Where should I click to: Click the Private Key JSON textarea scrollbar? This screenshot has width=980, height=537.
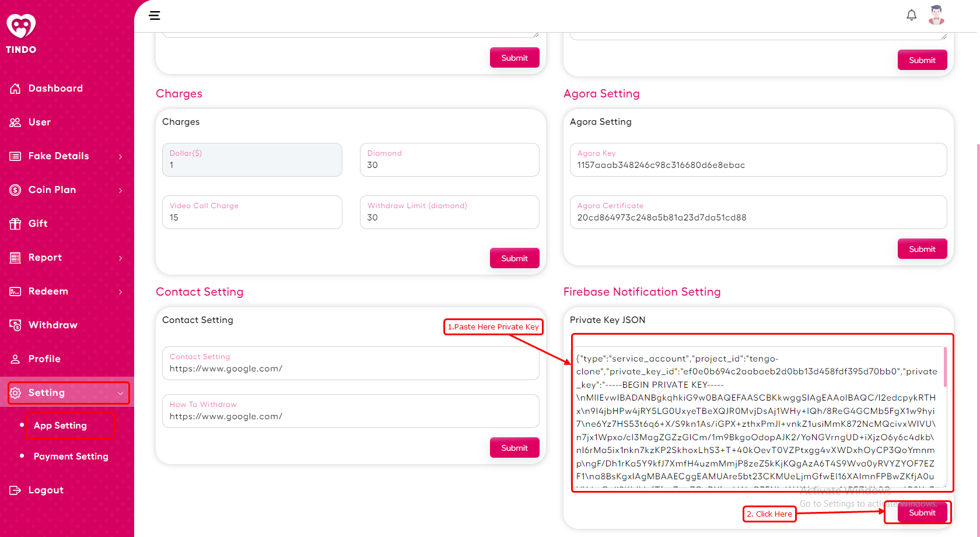[944, 367]
